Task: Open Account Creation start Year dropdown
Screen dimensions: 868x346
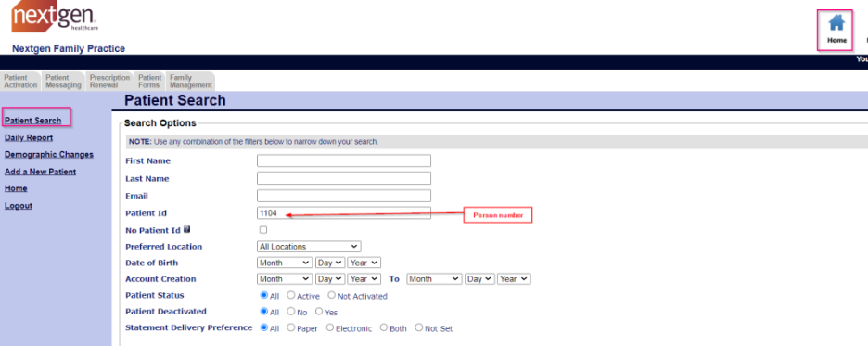Action: pos(364,279)
